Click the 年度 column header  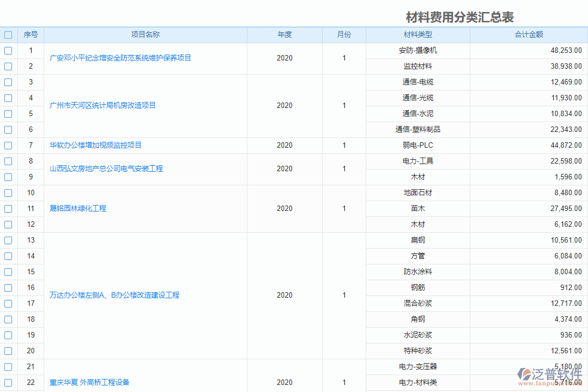[284, 34]
